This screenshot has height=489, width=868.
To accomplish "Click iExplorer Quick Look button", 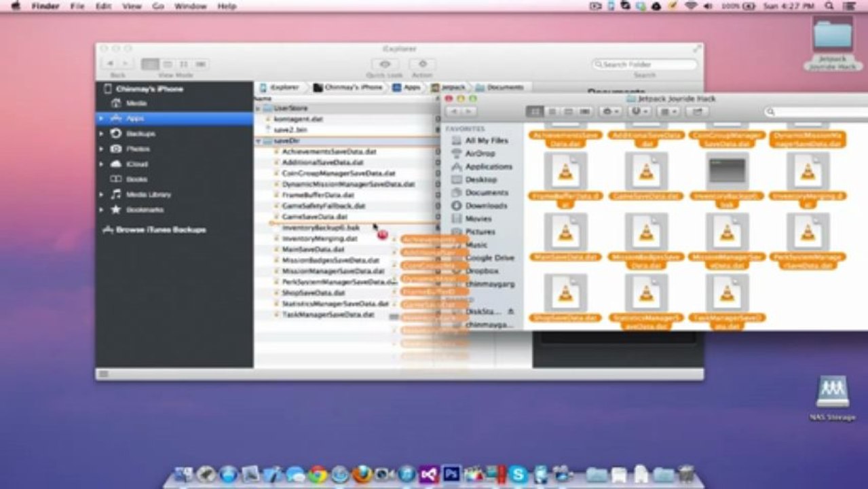I will tap(385, 65).
